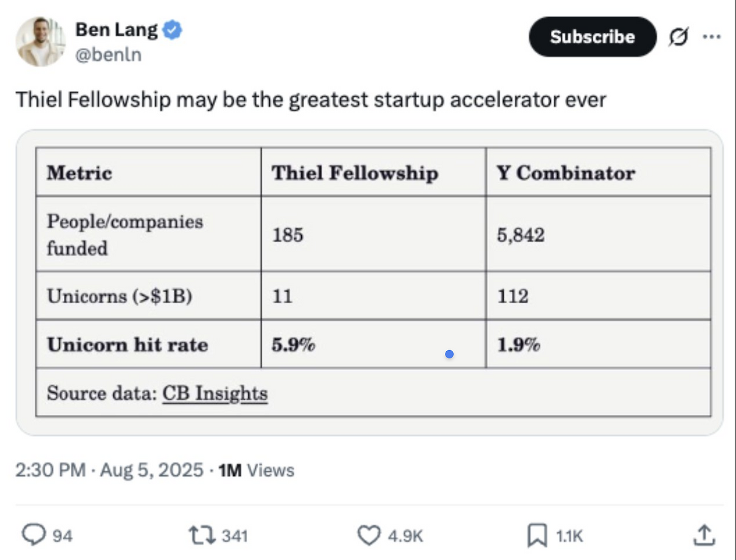Like the tweet with the heart icon

(x=369, y=535)
